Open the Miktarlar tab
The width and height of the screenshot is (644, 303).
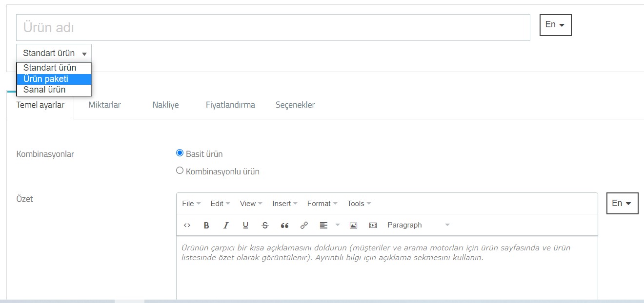click(104, 105)
